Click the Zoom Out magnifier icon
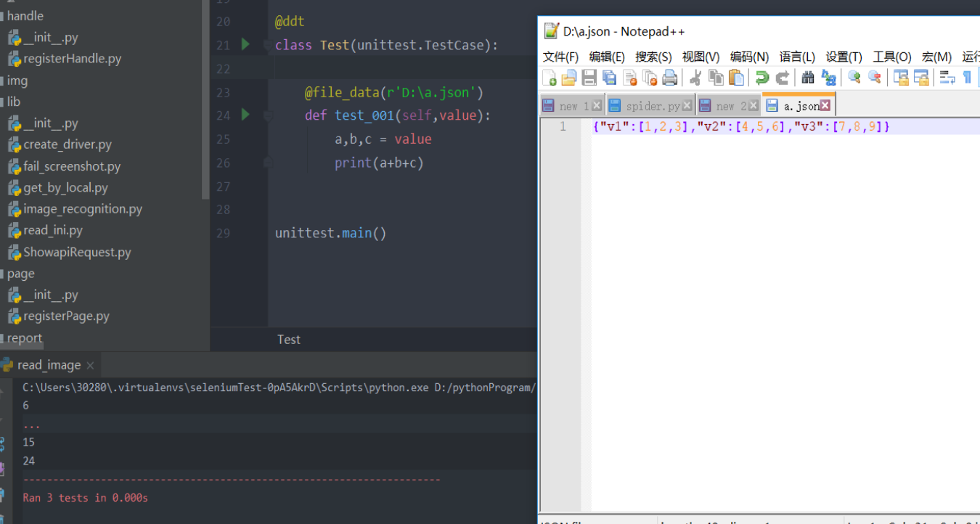The width and height of the screenshot is (980, 524). tap(875, 78)
